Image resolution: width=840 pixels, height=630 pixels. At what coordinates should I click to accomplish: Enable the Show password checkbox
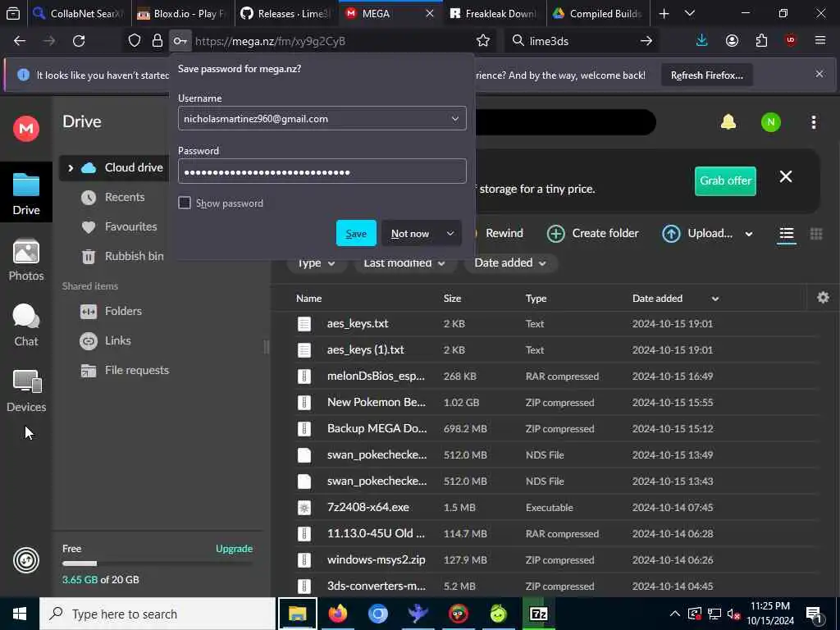185,203
